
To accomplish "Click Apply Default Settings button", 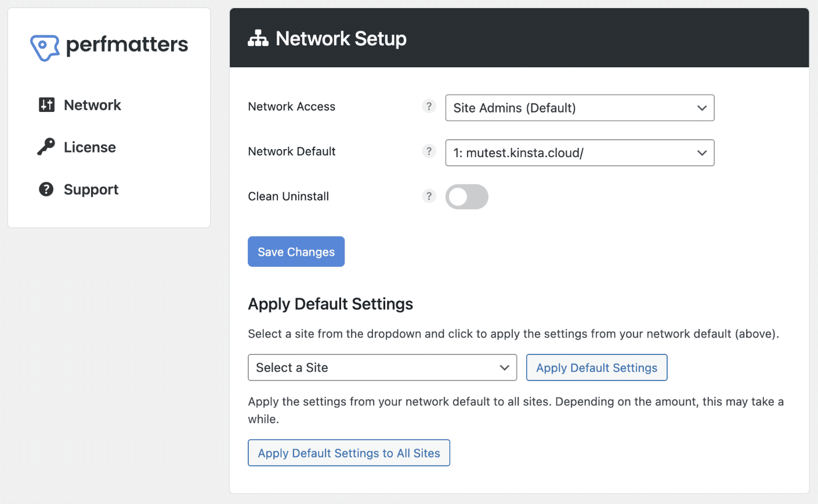I will (x=596, y=368).
